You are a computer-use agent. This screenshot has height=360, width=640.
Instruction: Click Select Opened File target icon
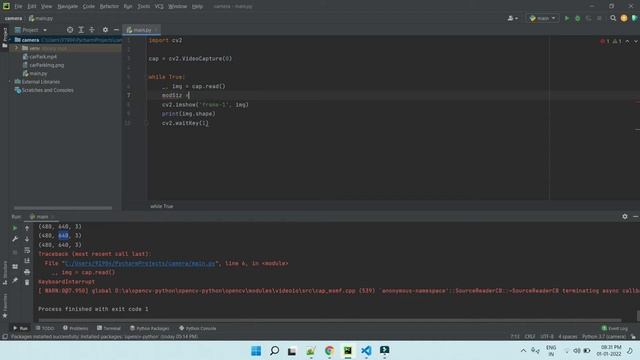pyautogui.click(x=70, y=30)
